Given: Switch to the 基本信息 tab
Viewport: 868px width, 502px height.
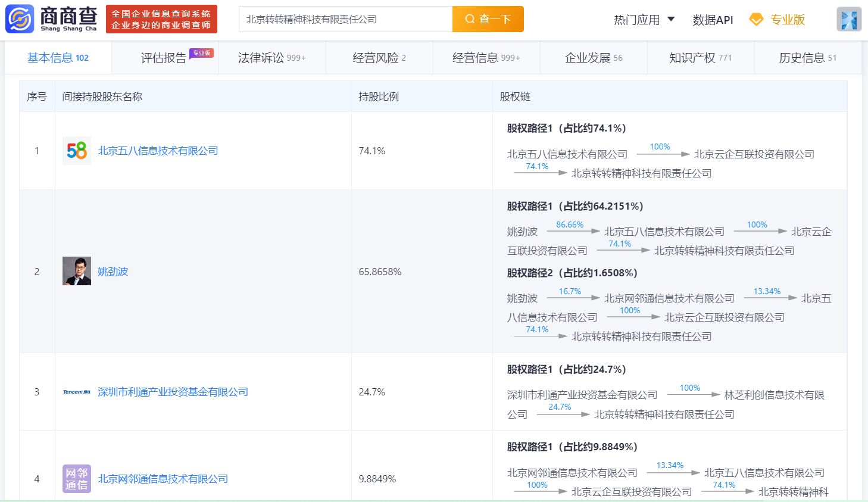Looking at the screenshot, I should point(58,58).
